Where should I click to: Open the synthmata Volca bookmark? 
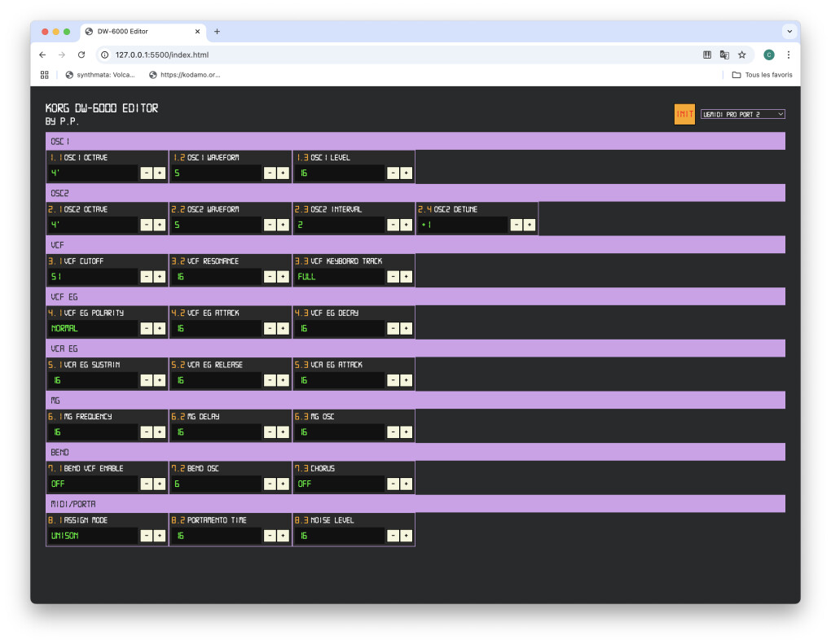click(x=100, y=75)
